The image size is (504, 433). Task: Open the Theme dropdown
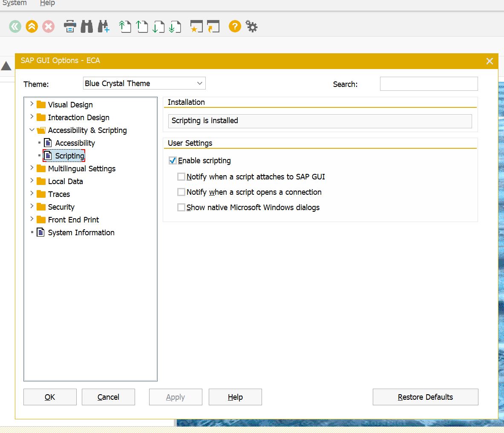pos(199,83)
